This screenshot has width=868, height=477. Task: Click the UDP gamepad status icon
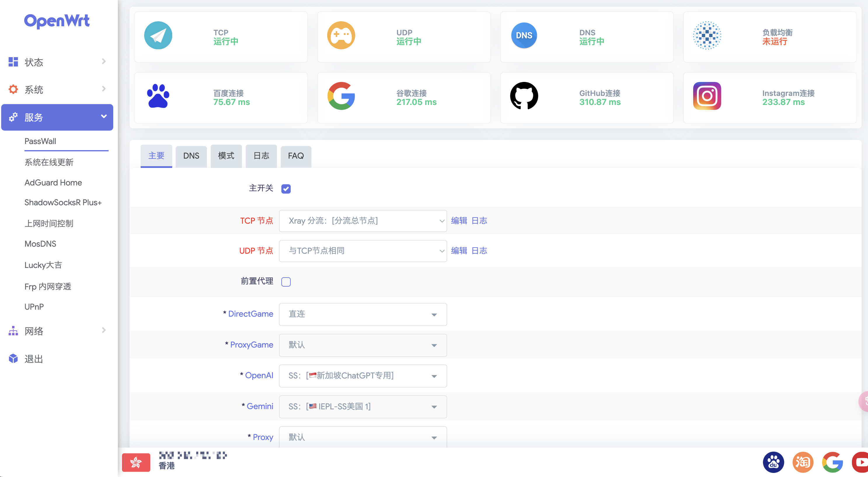point(341,35)
